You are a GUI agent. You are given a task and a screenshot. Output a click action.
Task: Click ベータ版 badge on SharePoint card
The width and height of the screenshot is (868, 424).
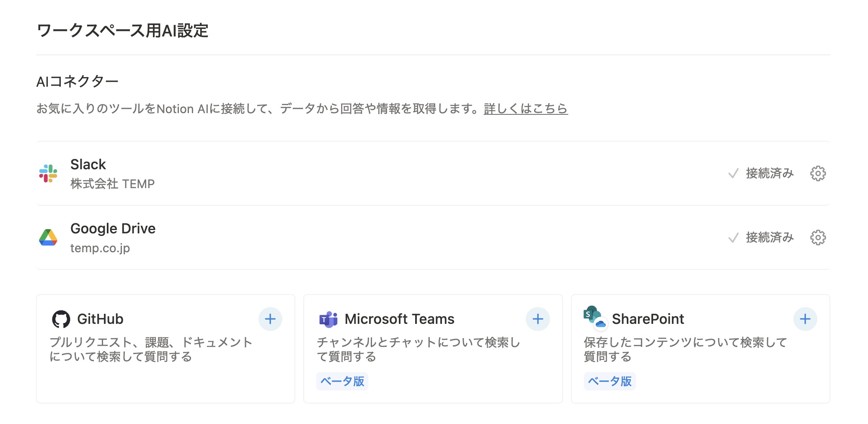[610, 381]
